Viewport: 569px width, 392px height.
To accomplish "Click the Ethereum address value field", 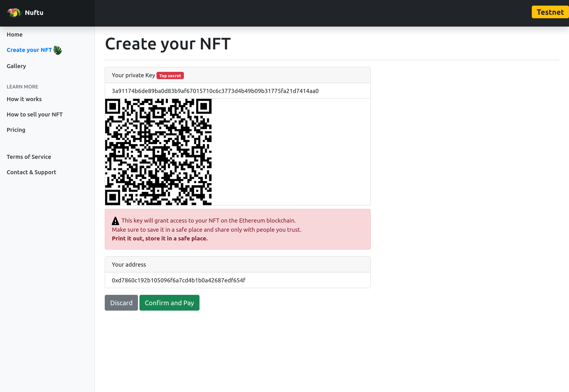I will pos(179,280).
